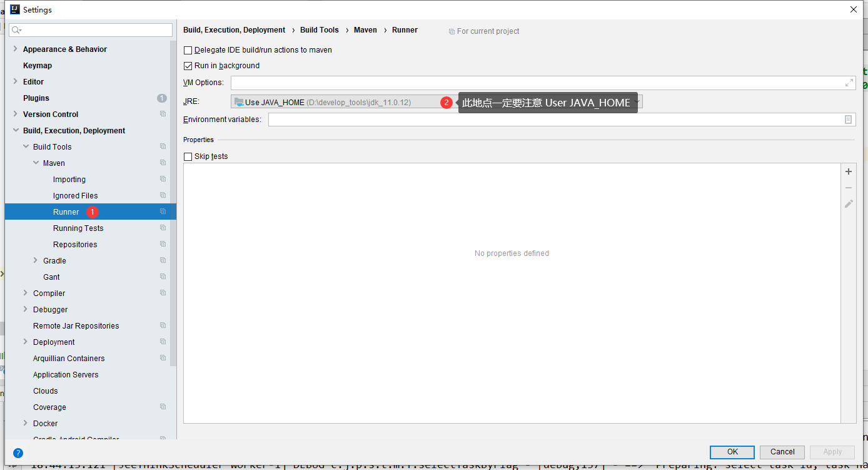Expand the Docker node
868x470 pixels.
pyautogui.click(x=26, y=423)
